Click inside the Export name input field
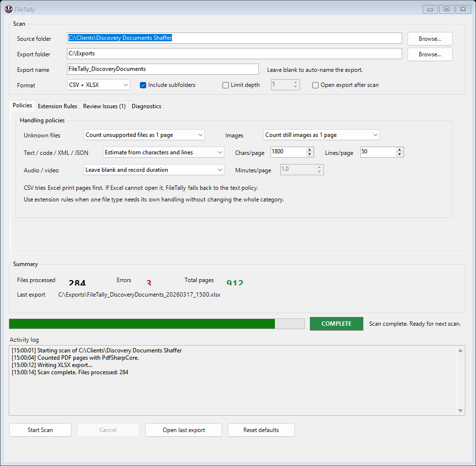This screenshot has height=466, width=476. (163, 69)
